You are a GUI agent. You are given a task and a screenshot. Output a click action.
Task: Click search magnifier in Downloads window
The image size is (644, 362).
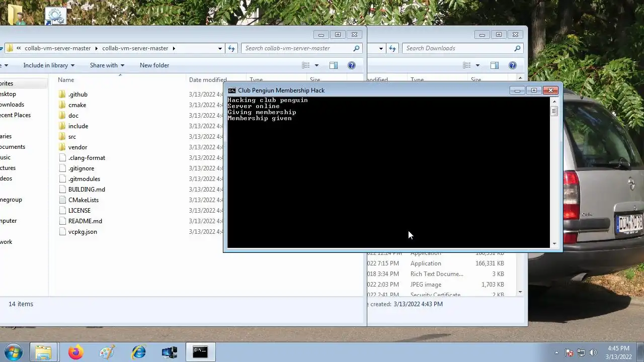[517, 48]
